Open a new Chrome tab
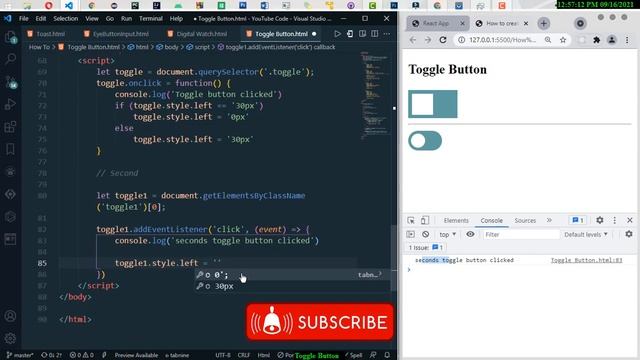Viewport: 640px width, 360px height. 543,23
